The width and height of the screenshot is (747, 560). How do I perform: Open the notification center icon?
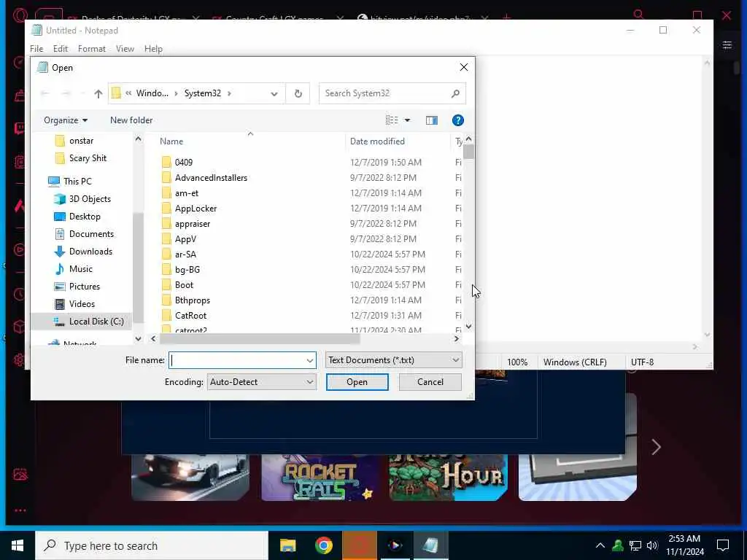click(x=723, y=545)
